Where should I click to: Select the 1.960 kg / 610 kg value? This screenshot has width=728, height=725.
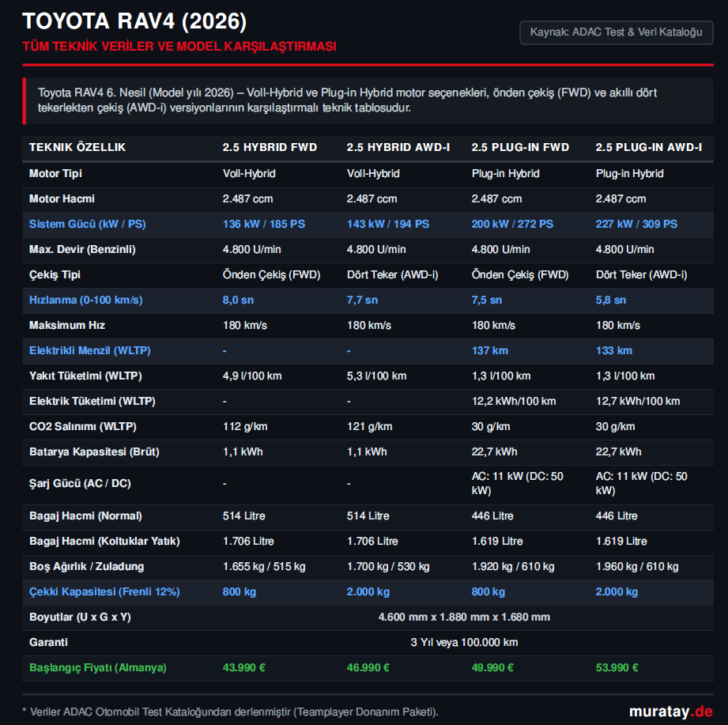pos(637,567)
